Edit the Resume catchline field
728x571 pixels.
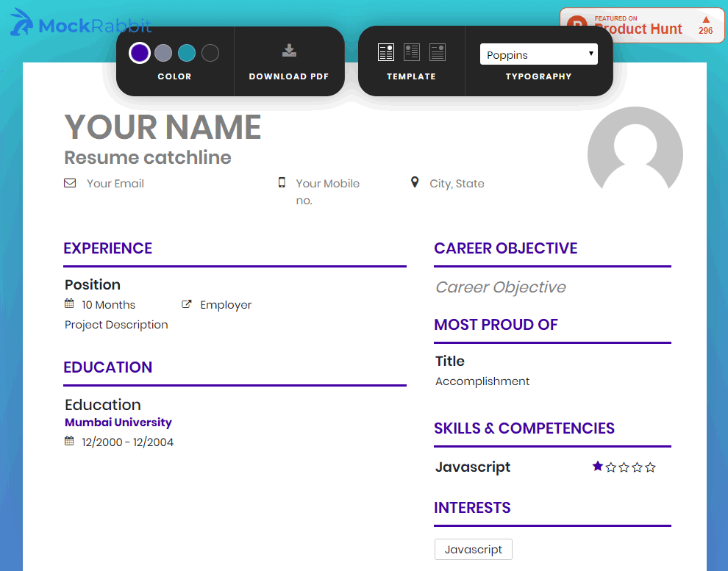pyautogui.click(x=148, y=157)
